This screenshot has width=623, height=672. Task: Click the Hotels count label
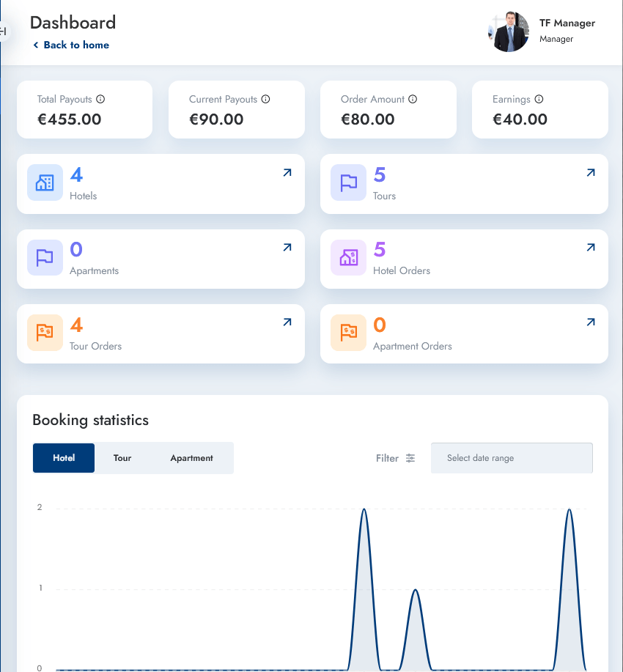83,196
